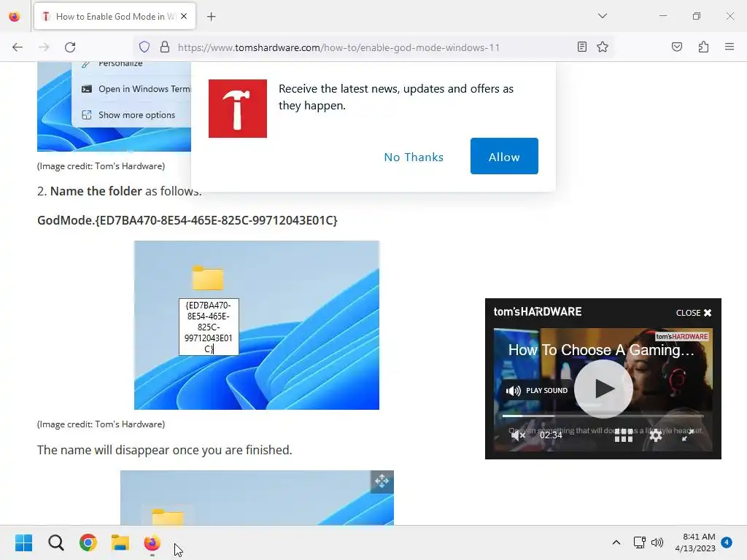Play the gaming headset video
747x560 pixels.
click(x=603, y=389)
